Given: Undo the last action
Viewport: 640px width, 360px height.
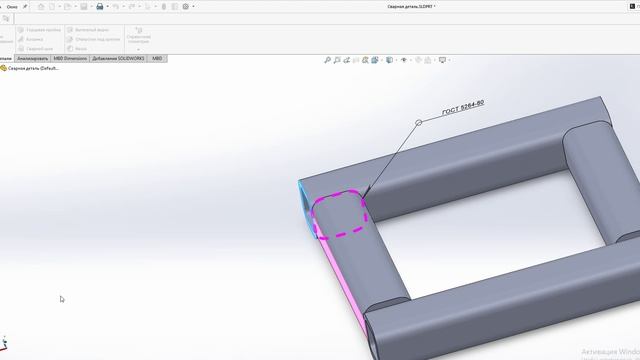Looking at the screenshot, I should pos(116,7).
